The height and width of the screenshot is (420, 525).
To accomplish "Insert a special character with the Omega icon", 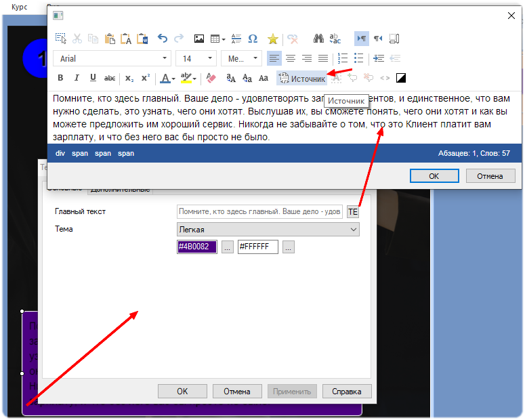I will coord(253,39).
